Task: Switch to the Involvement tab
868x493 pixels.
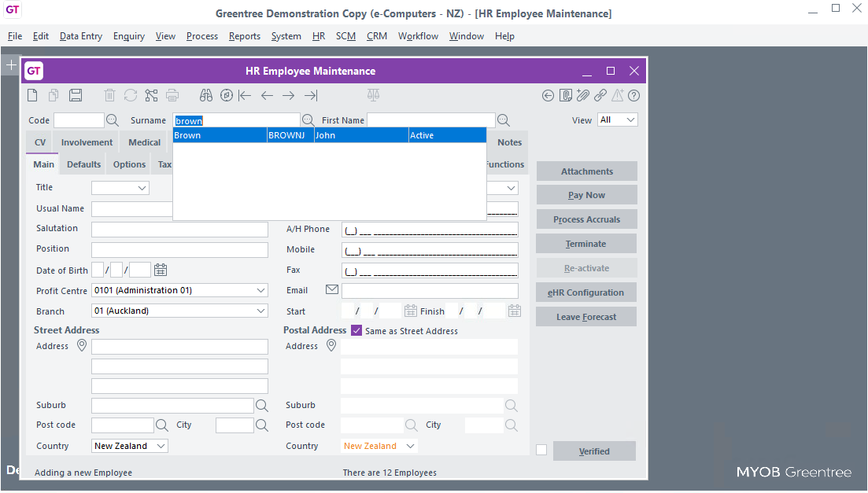Action: 87,142
